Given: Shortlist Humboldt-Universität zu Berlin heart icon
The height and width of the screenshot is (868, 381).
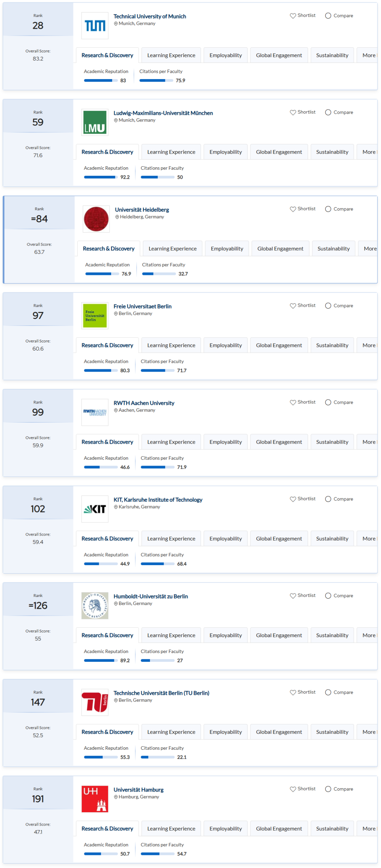Looking at the screenshot, I should coord(293,596).
